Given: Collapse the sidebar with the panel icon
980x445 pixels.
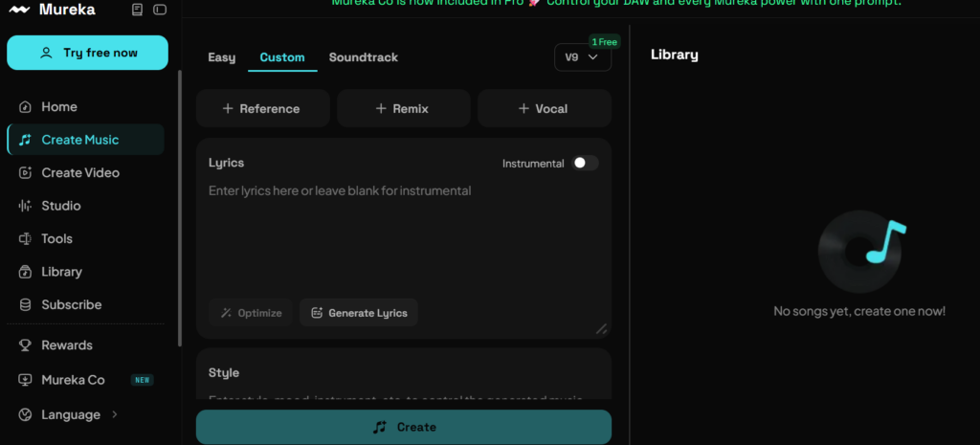Looking at the screenshot, I should pyautogui.click(x=160, y=10).
